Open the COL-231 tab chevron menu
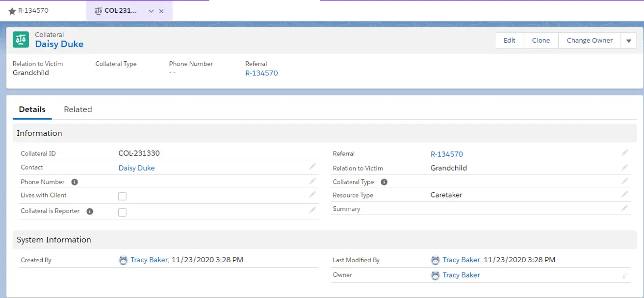The width and height of the screenshot is (644, 298). click(x=151, y=11)
